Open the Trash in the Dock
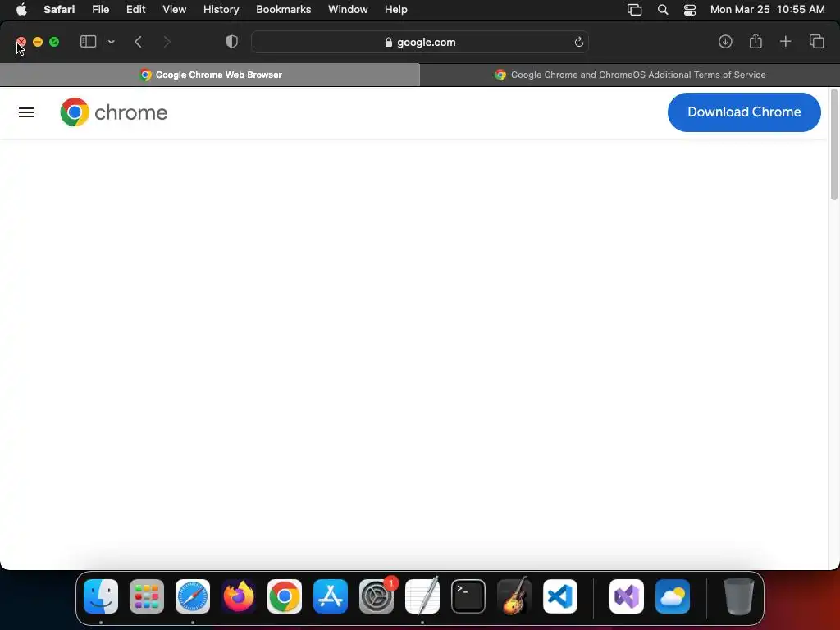 [739, 596]
